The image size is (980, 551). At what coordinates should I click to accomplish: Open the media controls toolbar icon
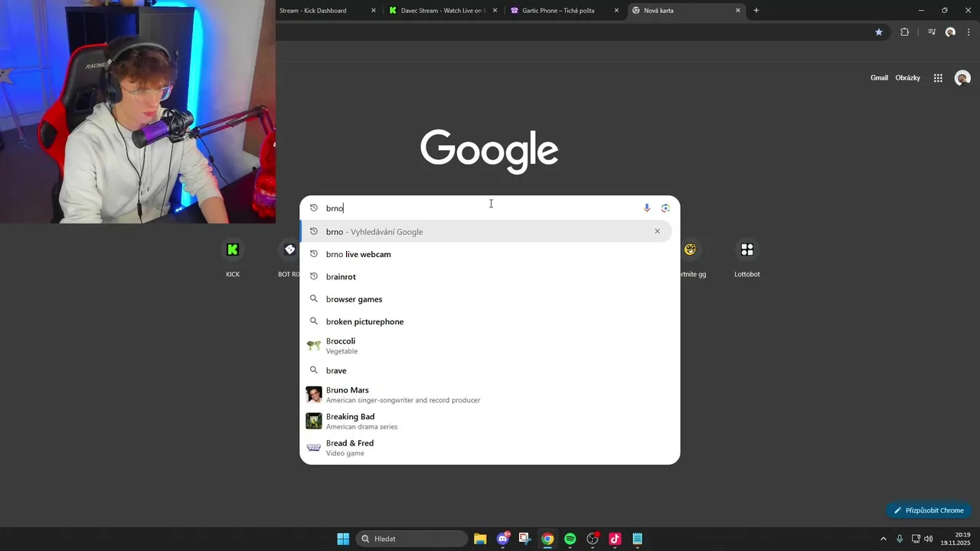pos(931,32)
